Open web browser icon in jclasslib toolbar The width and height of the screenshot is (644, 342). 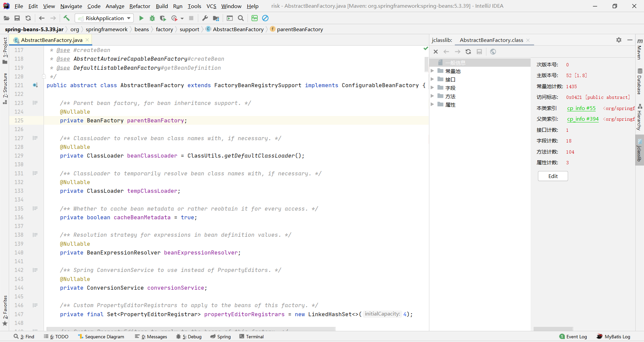tap(493, 52)
